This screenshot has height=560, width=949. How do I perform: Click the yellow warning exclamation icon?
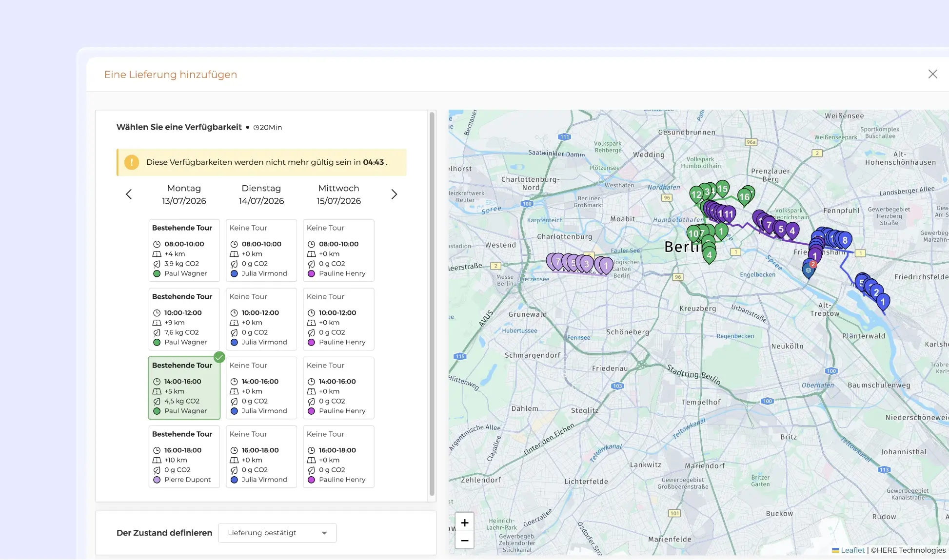coord(131,162)
